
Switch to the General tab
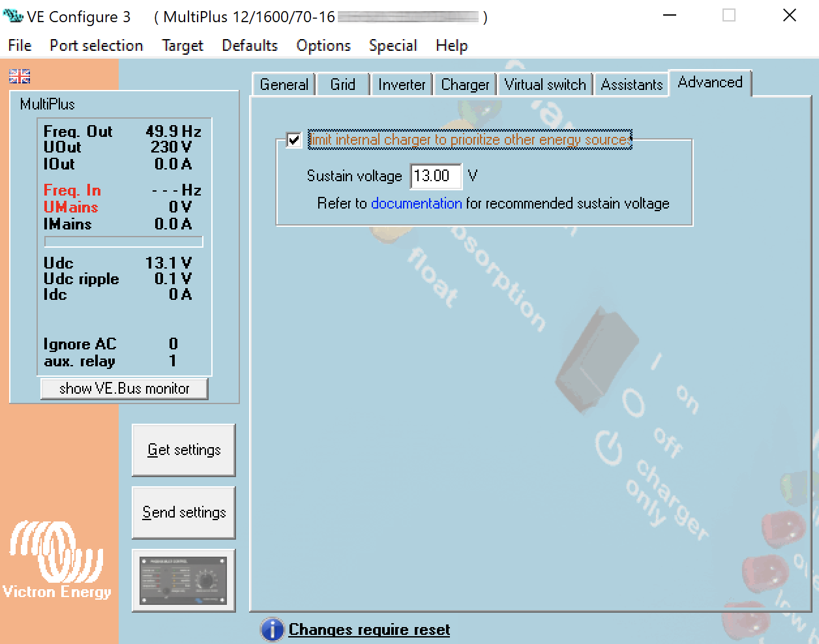click(283, 84)
